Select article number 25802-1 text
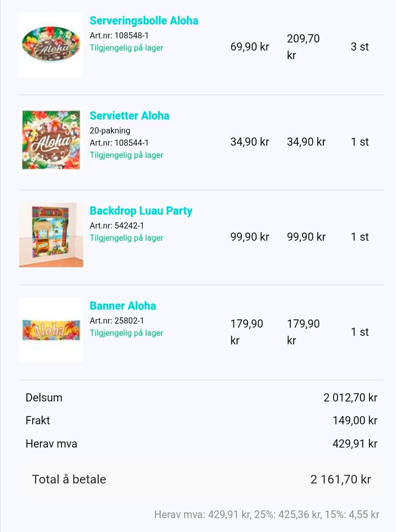This screenshot has height=532, width=396. point(117,321)
